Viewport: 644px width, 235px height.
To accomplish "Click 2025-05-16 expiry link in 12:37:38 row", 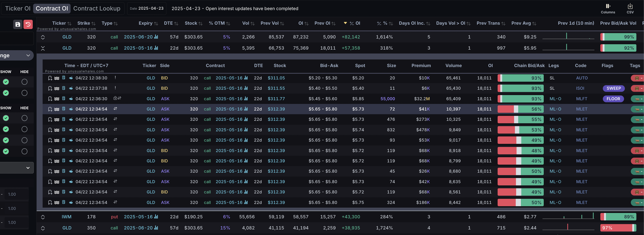I will tap(229, 88).
